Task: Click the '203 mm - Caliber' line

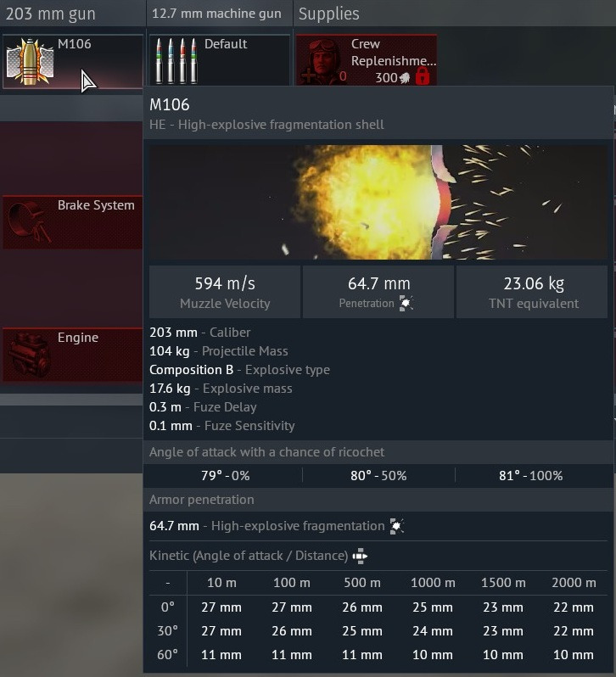Action: 200,333
